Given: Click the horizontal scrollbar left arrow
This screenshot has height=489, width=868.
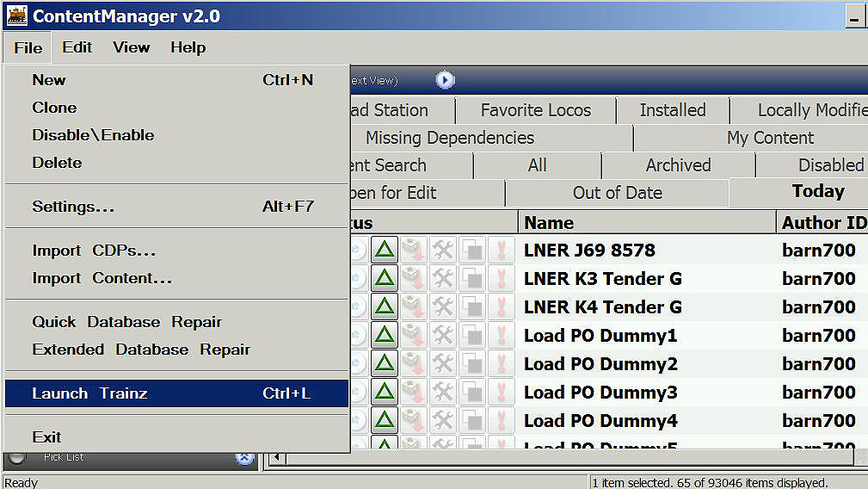Looking at the screenshot, I should [276, 458].
